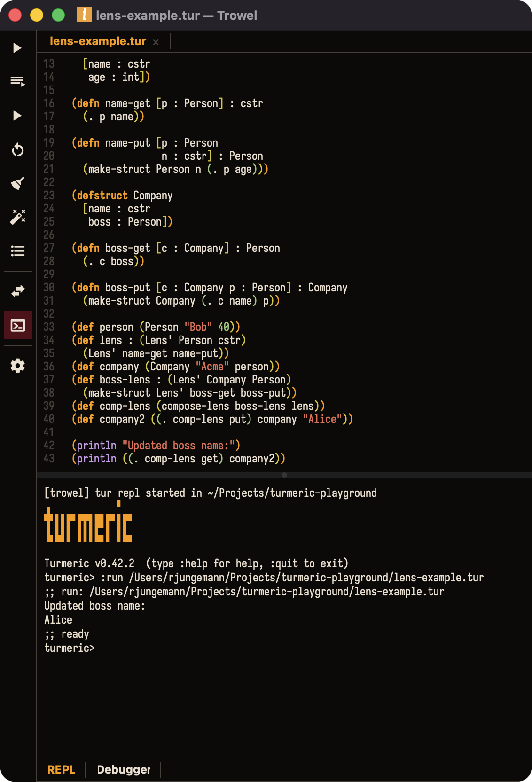Click the last "turmeric>" prompt to focus input

pyautogui.click(x=70, y=648)
